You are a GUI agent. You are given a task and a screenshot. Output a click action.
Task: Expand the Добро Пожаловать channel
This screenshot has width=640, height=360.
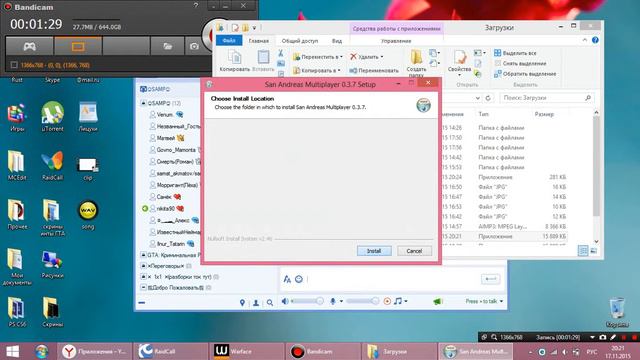coord(143,287)
